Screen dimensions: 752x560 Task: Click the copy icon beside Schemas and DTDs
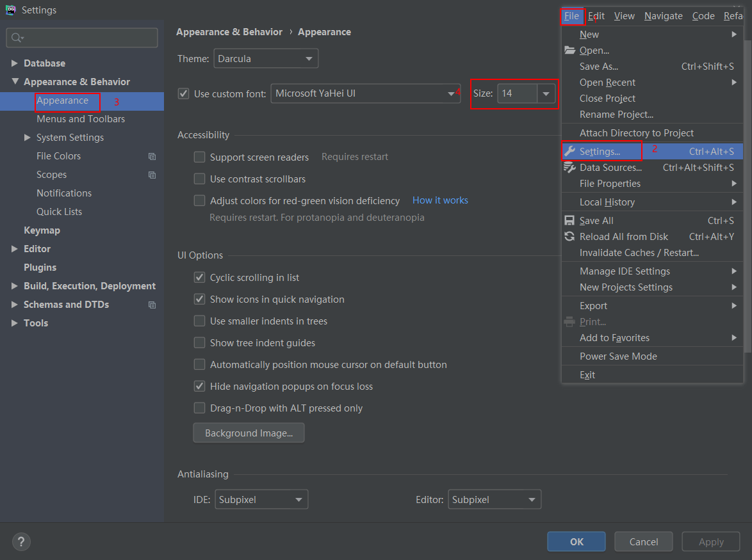click(152, 305)
